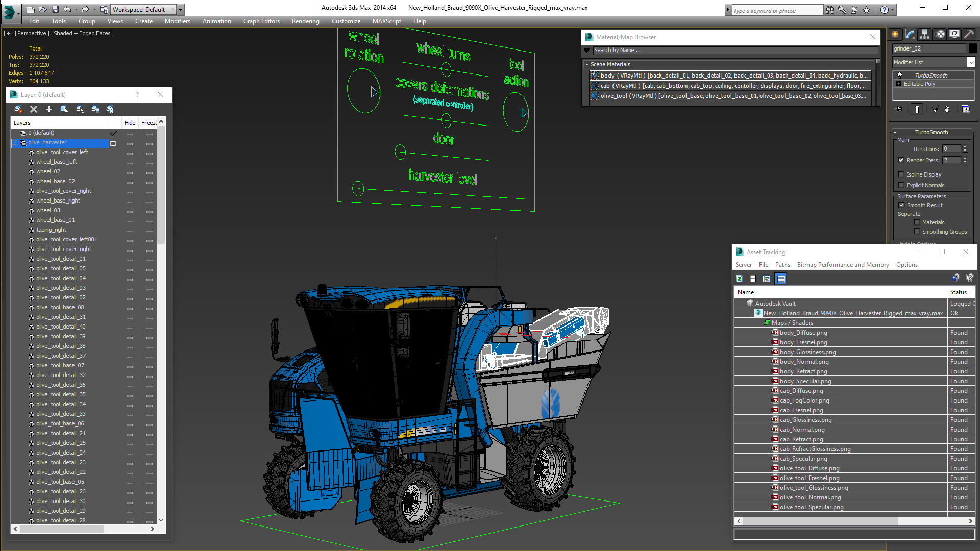Open Paths menu in Asset Tracking
This screenshot has width=980, height=551.
[x=782, y=265]
